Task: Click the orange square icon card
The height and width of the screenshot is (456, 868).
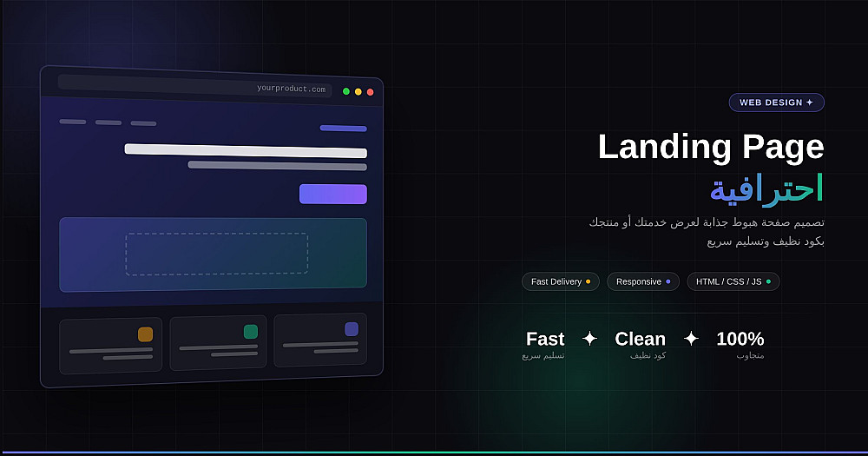Action: tap(111, 345)
